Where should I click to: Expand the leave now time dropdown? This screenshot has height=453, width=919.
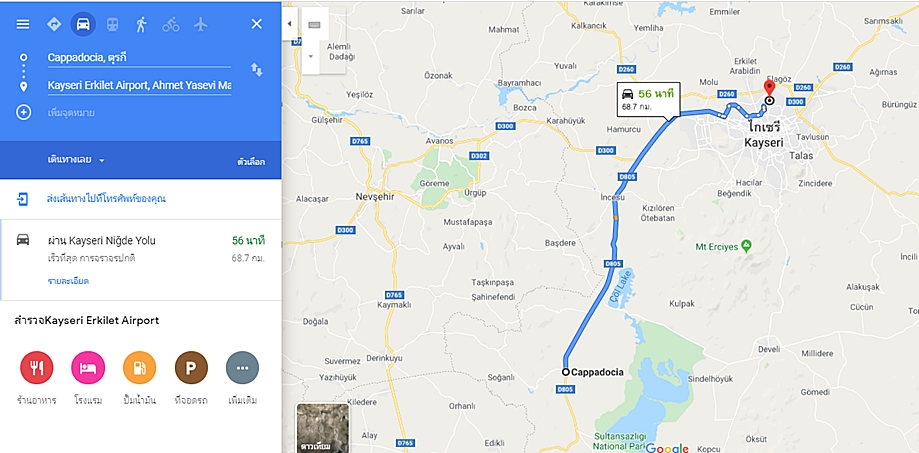click(x=76, y=159)
